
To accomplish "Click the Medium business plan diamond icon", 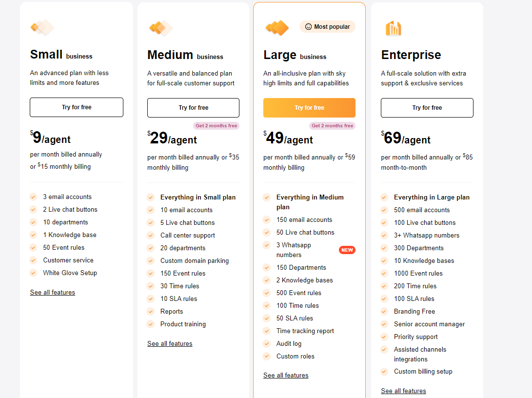I will [x=161, y=28].
